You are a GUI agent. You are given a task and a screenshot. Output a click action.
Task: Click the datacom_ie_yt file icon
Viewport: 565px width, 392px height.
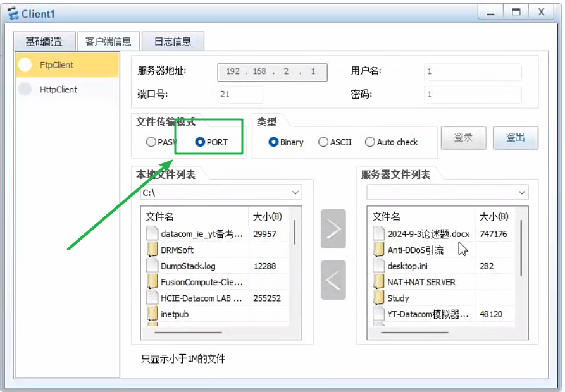[152, 233]
